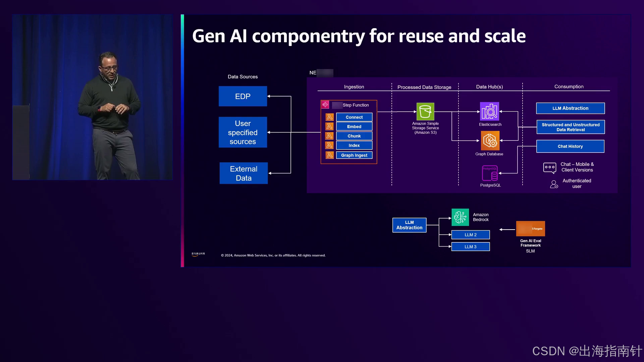Select the EDP data source box
This screenshot has height=362, width=644.
point(243,96)
